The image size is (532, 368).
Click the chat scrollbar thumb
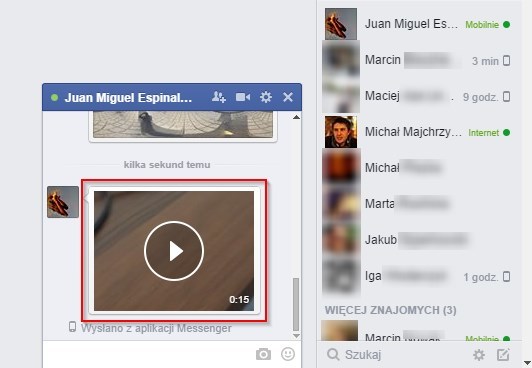click(x=296, y=304)
